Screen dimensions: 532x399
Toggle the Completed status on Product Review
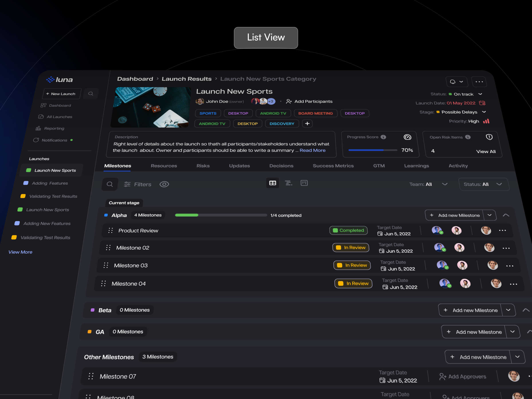348,230
